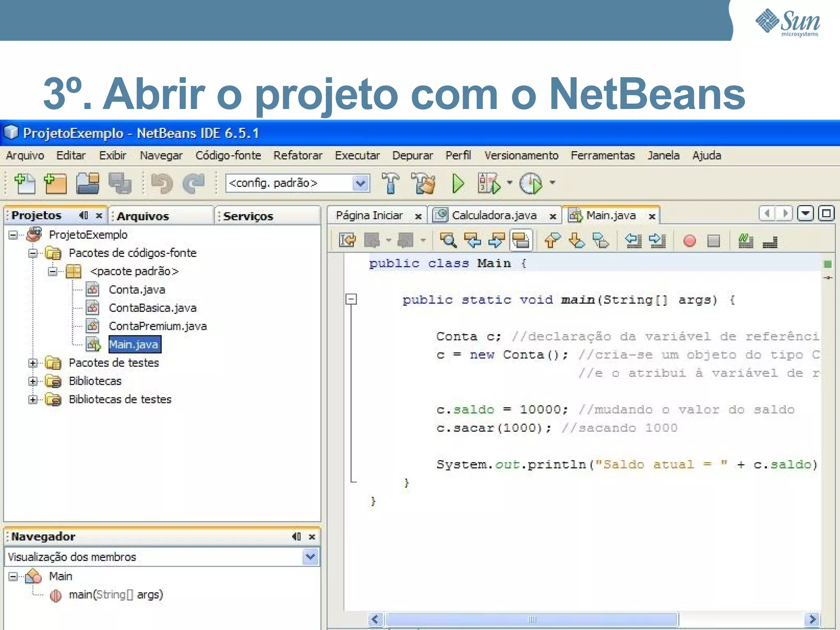Click the New File toolbar icon

click(25, 183)
